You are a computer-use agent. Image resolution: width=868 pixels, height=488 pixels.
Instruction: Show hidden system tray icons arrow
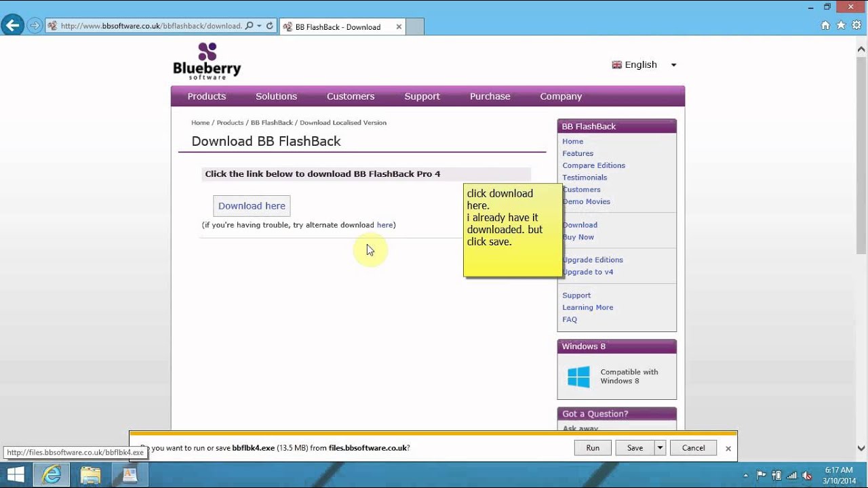tap(745, 475)
